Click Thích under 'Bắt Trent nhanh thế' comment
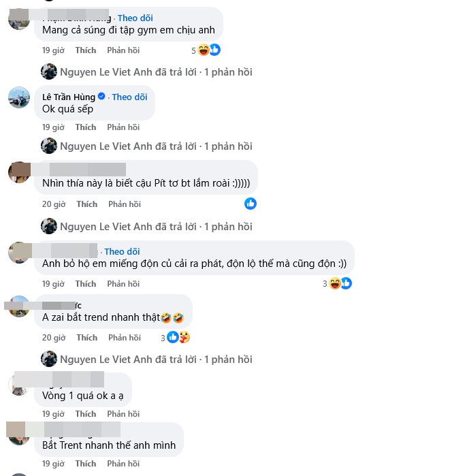 click(x=86, y=464)
